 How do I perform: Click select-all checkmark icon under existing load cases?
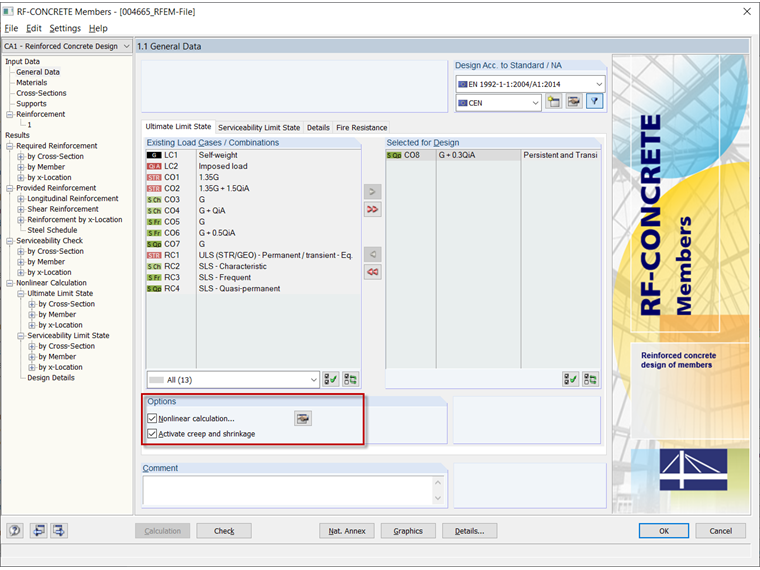(x=331, y=380)
